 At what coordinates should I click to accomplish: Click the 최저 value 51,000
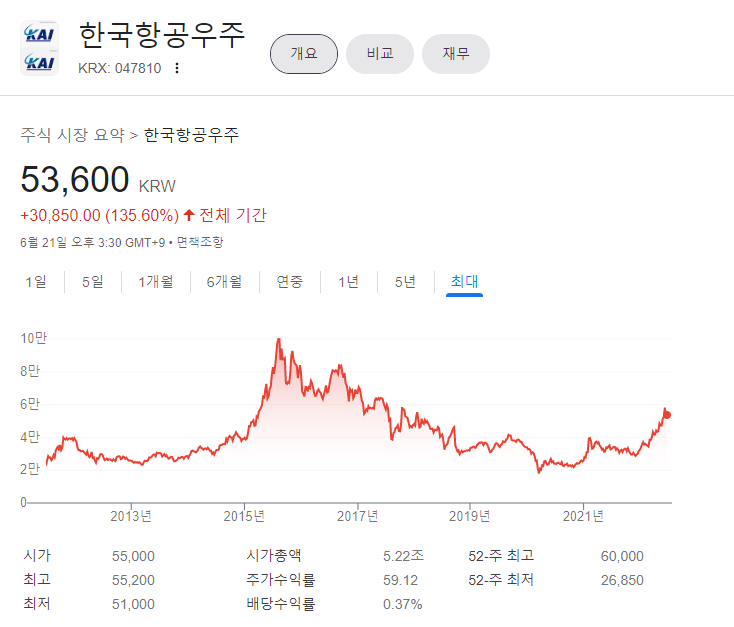click(133, 605)
